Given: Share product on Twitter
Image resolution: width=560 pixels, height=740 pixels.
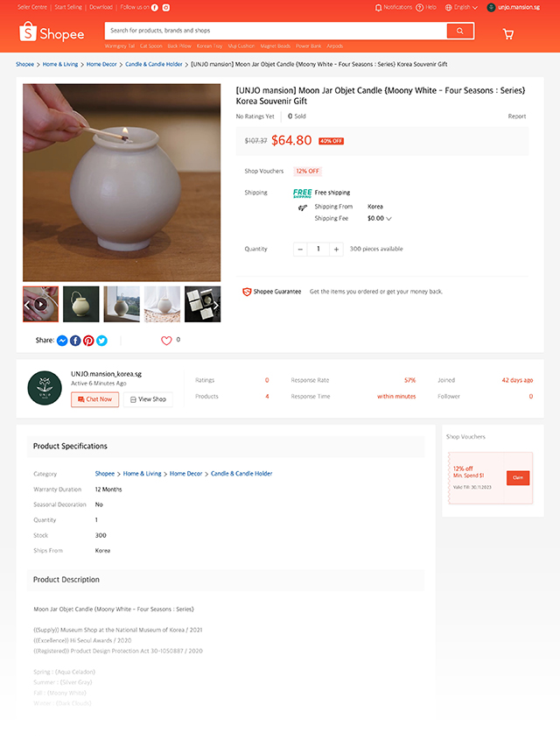Looking at the screenshot, I should coord(101,341).
